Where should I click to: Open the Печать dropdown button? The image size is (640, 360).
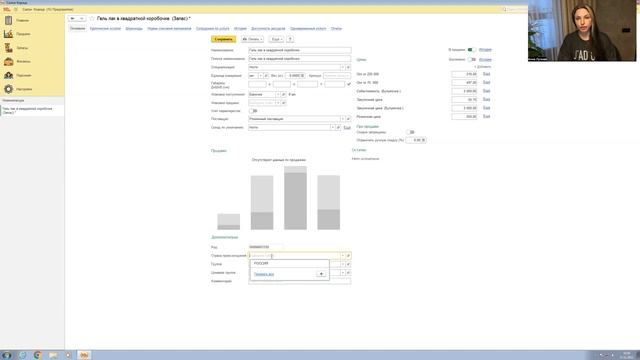click(x=252, y=39)
